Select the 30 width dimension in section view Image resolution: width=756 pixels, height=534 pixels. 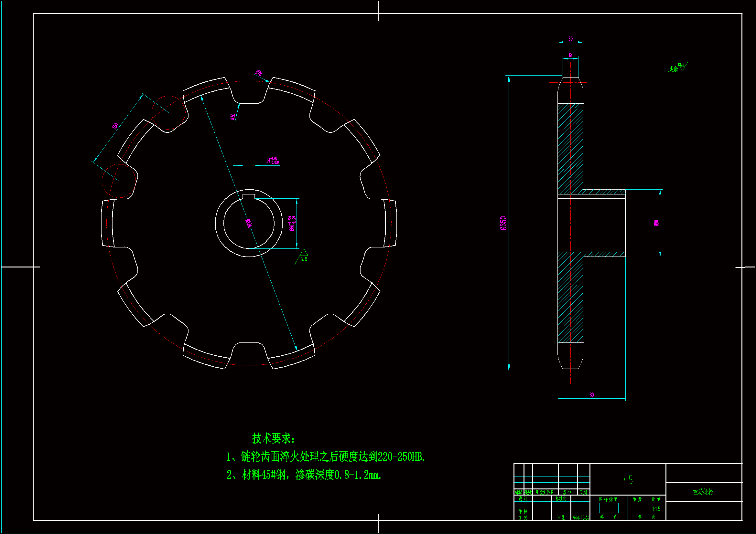click(570, 39)
